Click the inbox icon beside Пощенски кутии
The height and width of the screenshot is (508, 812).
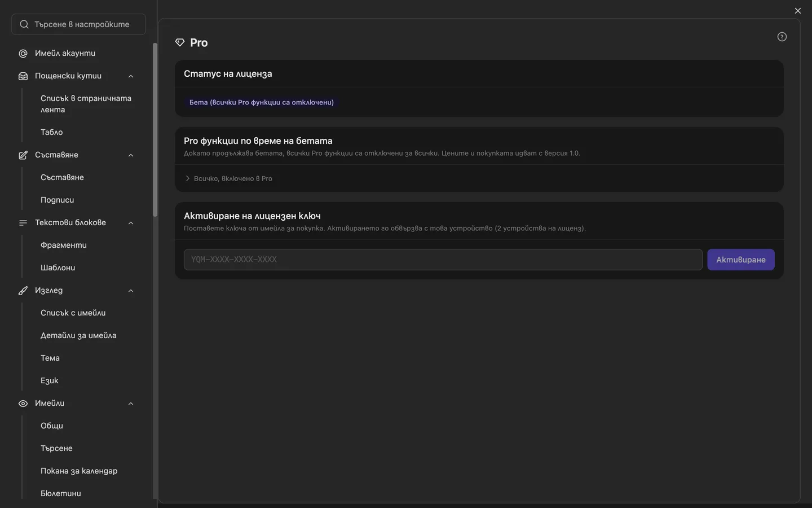pos(23,76)
